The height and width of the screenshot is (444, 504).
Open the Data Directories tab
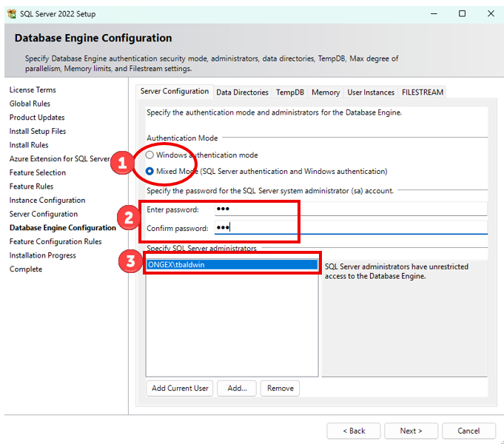[242, 92]
